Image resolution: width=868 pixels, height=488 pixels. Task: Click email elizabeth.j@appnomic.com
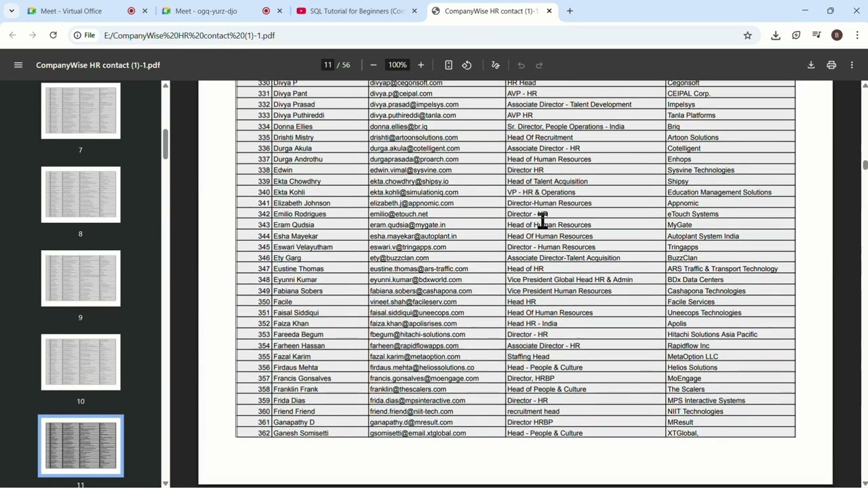[412, 203]
